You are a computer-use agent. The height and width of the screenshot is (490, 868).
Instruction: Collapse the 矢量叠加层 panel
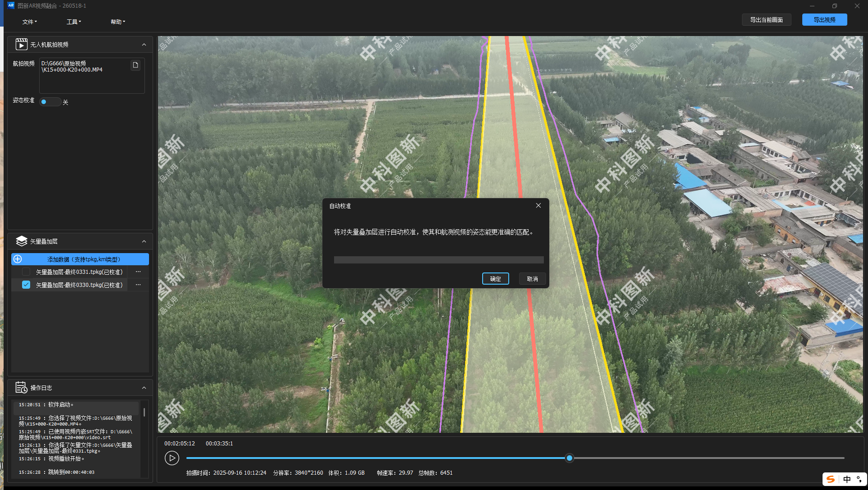coord(144,241)
